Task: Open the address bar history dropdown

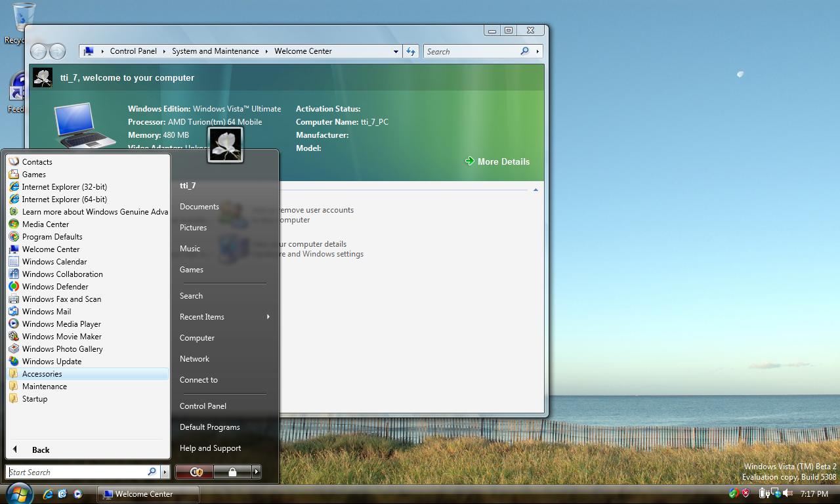Action: point(395,51)
